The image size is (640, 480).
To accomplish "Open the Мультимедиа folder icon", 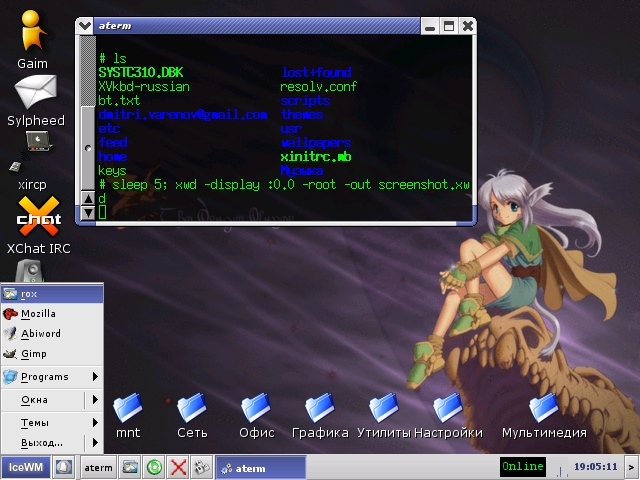I will tap(544, 407).
